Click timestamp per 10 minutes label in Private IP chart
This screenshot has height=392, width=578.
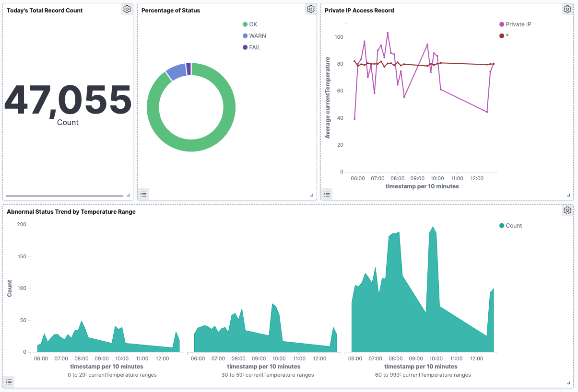coord(422,186)
